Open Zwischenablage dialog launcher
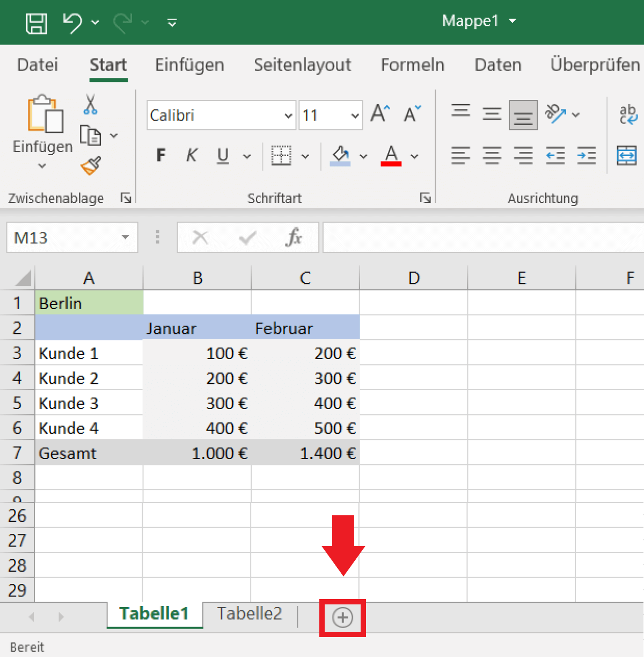This screenshot has width=644, height=657. point(126,198)
